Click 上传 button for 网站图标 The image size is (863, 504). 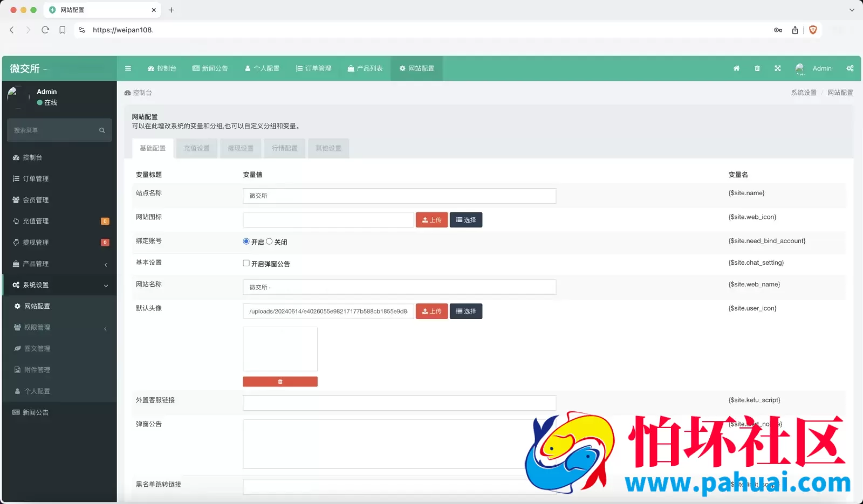click(432, 220)
